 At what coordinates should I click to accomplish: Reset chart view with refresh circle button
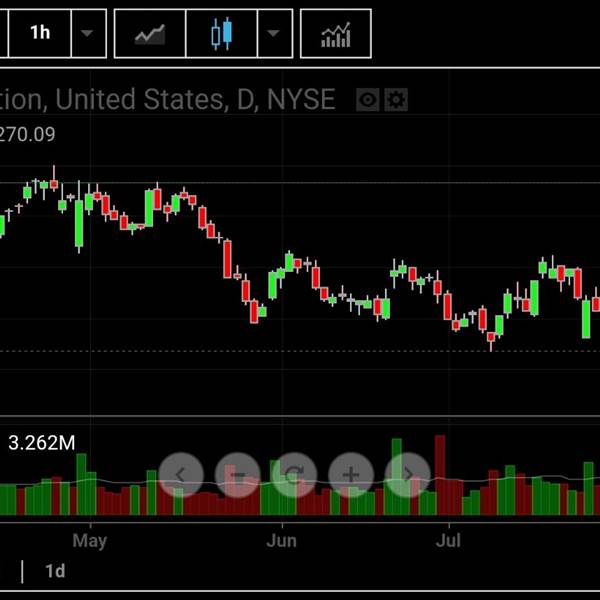point(294,475)
